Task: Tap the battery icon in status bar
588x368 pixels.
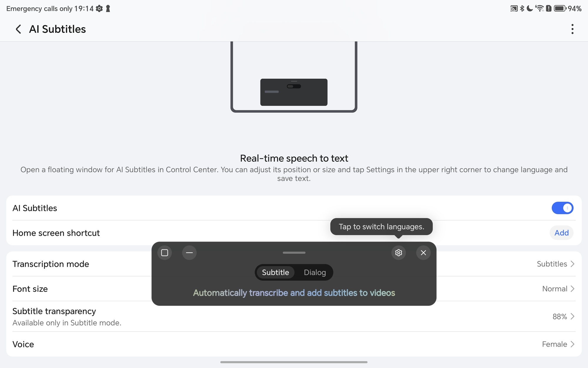Action: click(560, 9)
